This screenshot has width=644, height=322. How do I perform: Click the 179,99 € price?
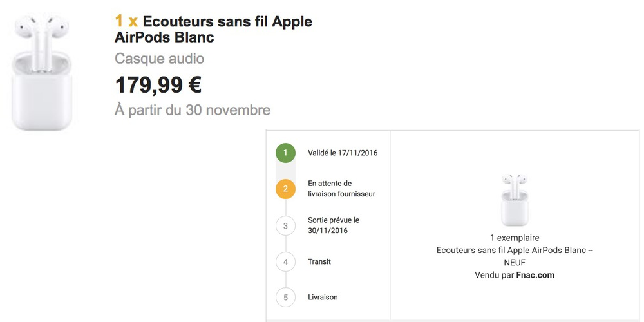click(158, 85)
